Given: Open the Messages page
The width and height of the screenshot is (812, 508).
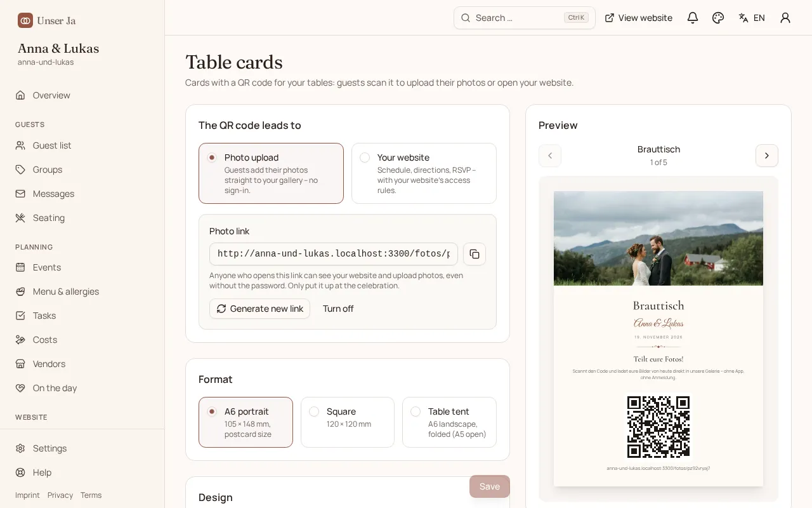Looking at the screenshot, I should [82, 194].
